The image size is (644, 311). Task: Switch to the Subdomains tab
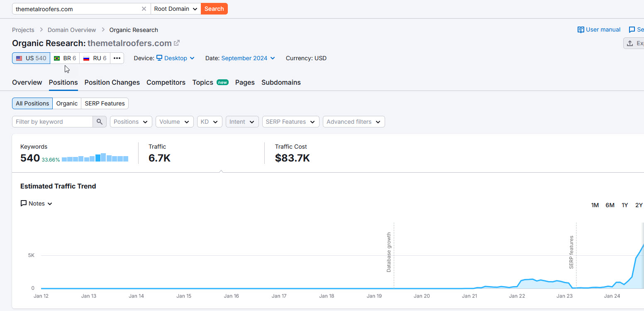pyautogui.click(x=281, y=82)
